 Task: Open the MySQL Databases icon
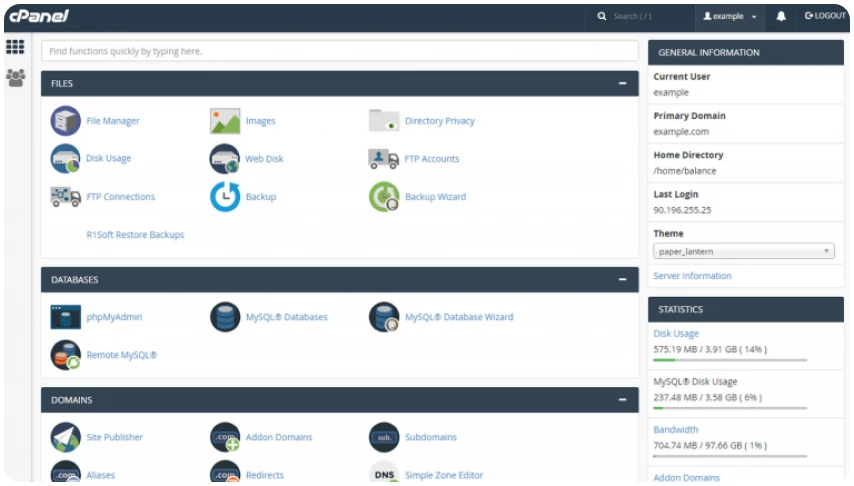225,317
